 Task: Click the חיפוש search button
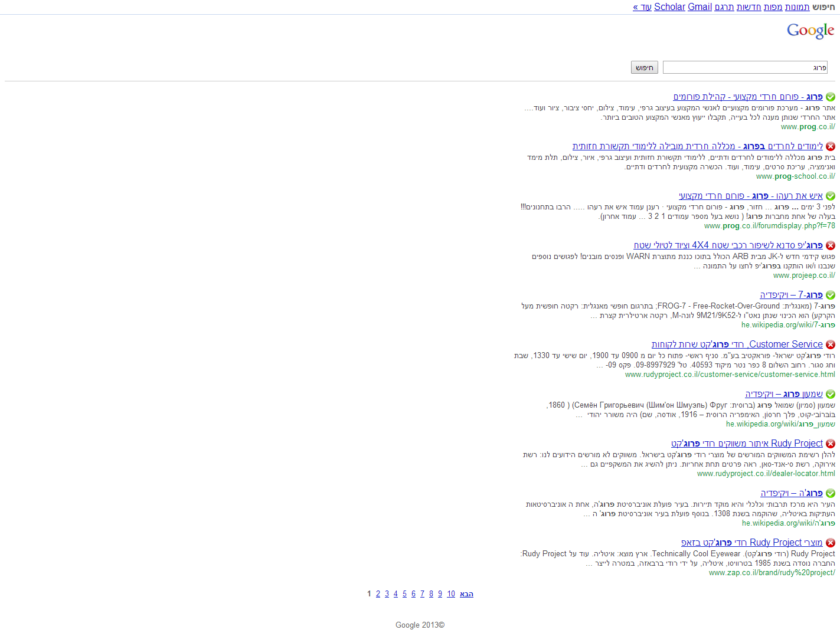click(x=645, y=67)
